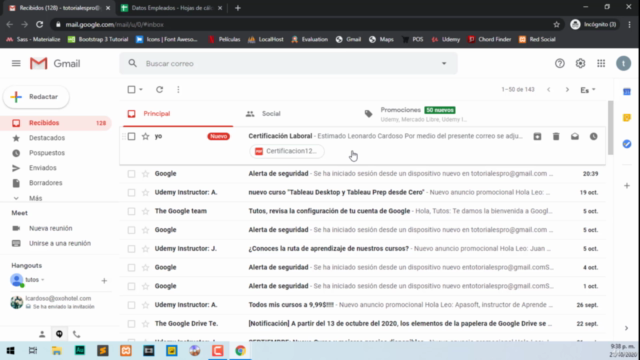640x360 pixels.
Task: Star the Google security alert from 20:39
Action: pos(145,174)
